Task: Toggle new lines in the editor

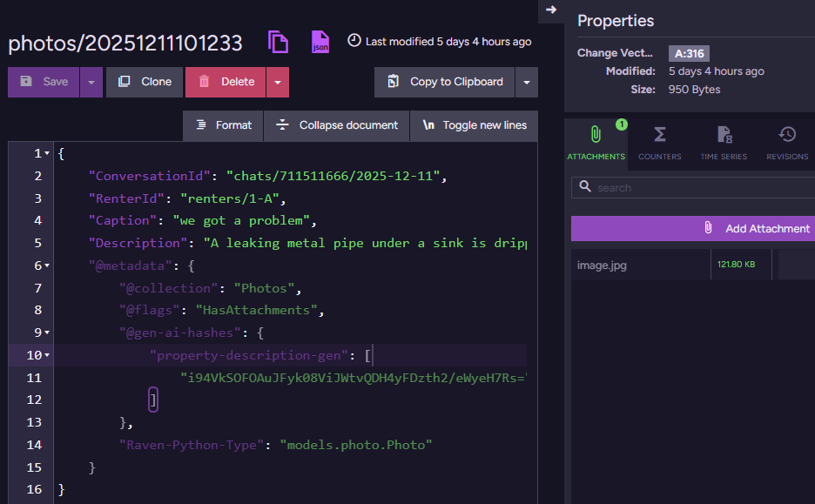Action: click(475, 125)
